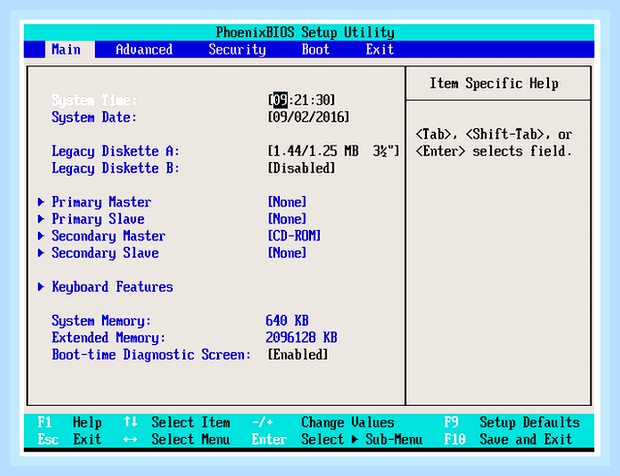
Task: Click the System Date value 09/02/2016
Action: (309, 117)
